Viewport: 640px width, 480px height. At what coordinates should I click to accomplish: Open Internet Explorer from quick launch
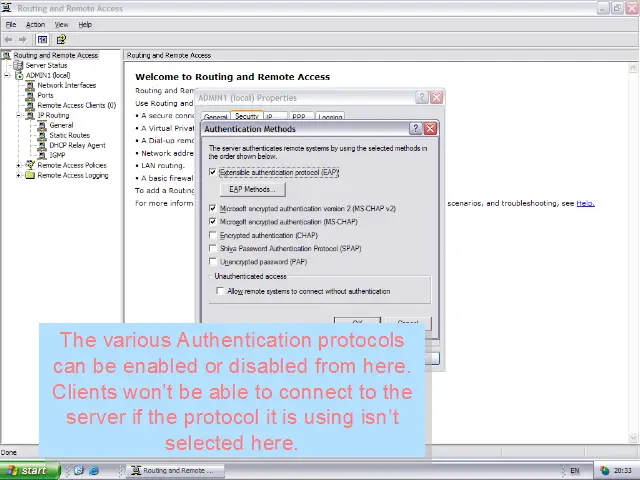tap(93, 471)
